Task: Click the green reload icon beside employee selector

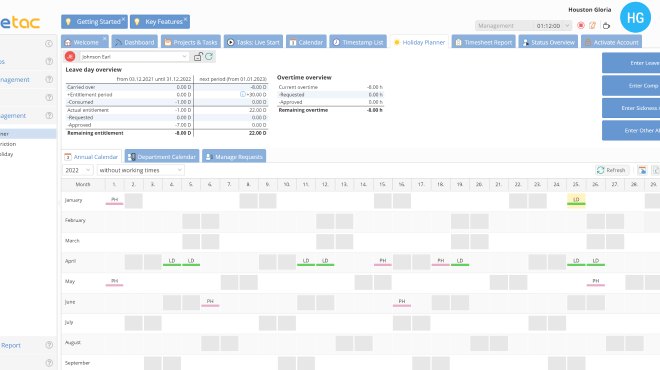Action: pyautogui.click(x=209, y=56)
